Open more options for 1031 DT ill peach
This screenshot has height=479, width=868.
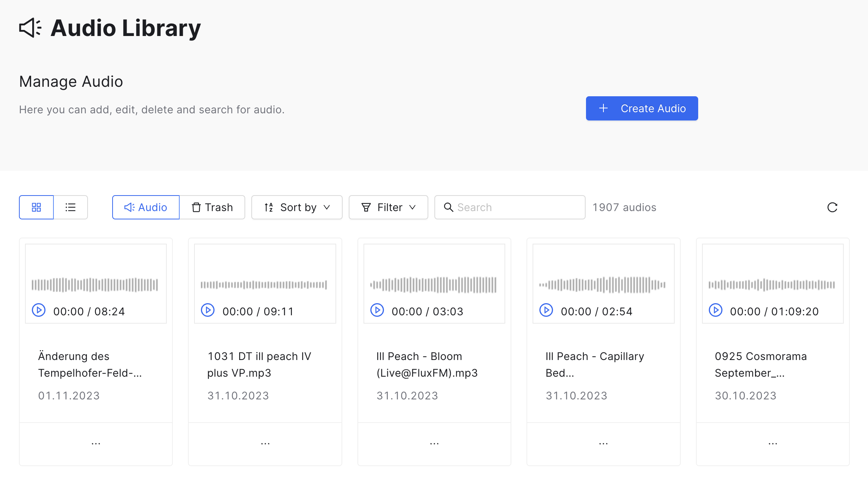pos(265,443)
